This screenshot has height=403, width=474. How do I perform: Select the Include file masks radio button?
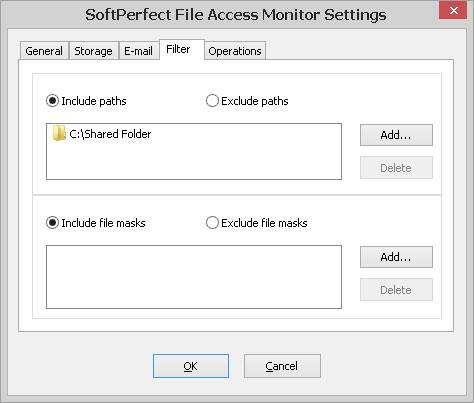[52, 223]
